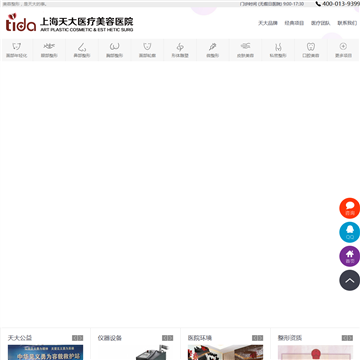Screen dimensions: 360x360
Task: Click the 仪器设备 section heading
Action: (x=110, y=338)
